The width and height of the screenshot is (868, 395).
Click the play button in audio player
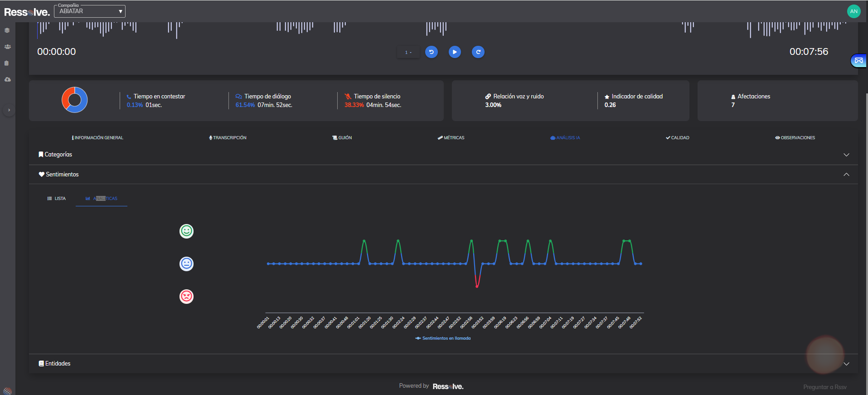455,52
